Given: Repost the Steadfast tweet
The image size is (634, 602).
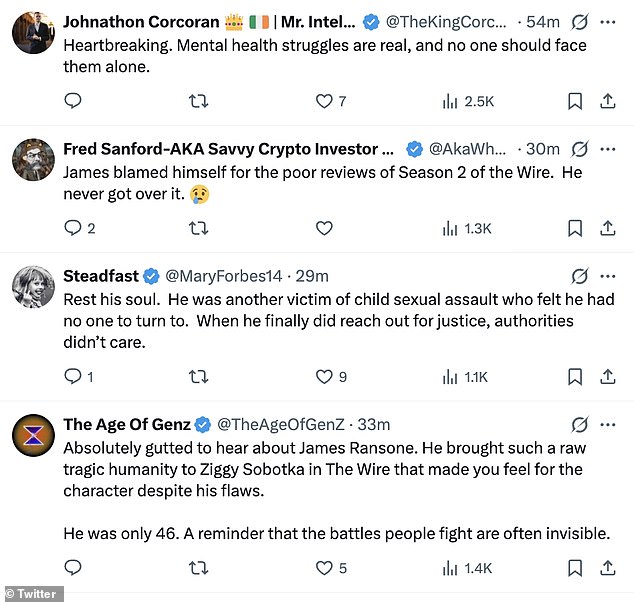Looking at the screenshot, I should pos(198,377).
